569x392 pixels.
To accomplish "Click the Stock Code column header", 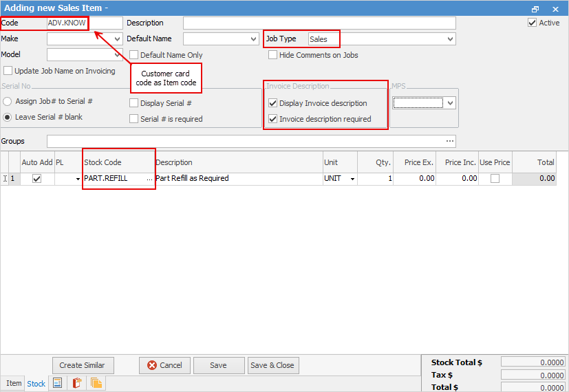I will [x=118, y=162].
